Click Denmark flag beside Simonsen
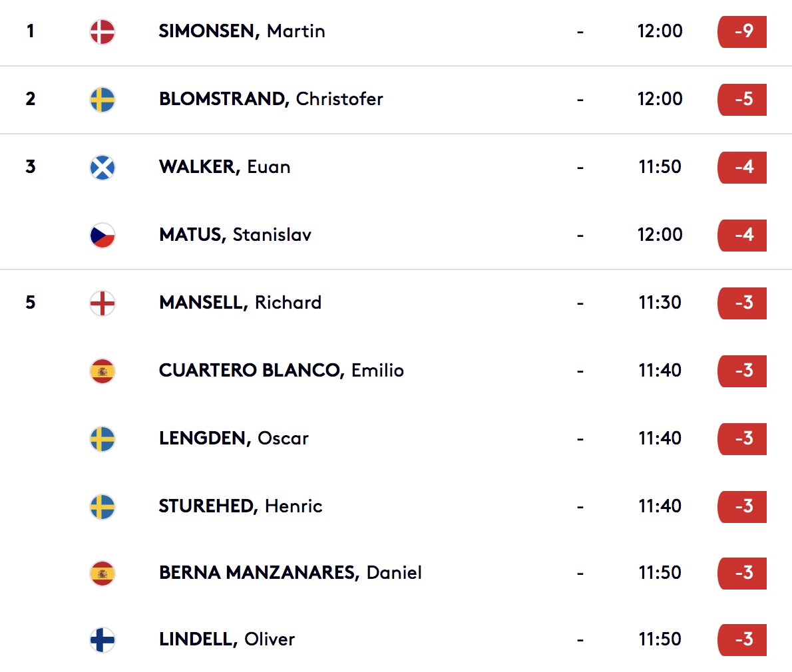This screenshot has width=792, height=672. pos(102,32)
